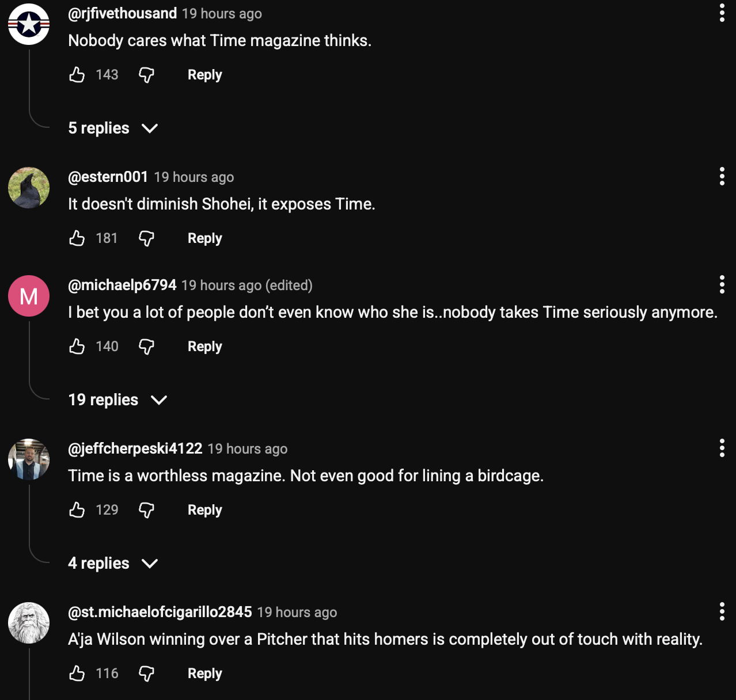Open three-dot menu on @michaelp6794's comment
This screenshot has width=736, height=700.
[x=722, y=284]
